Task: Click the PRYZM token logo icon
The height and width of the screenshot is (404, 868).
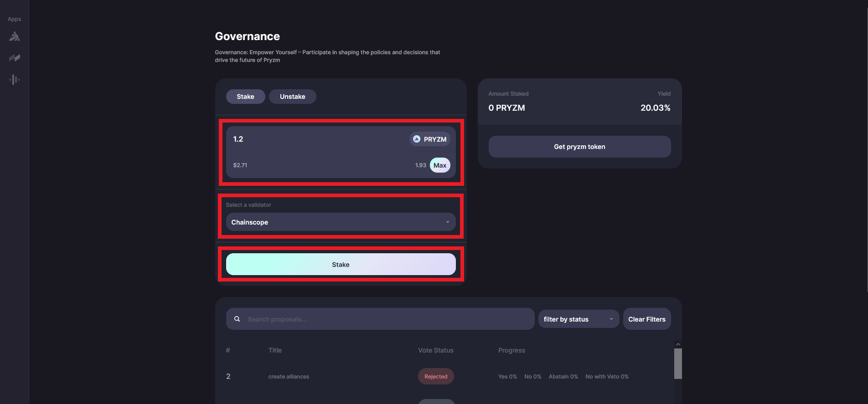Action: [x=417, y=139]
